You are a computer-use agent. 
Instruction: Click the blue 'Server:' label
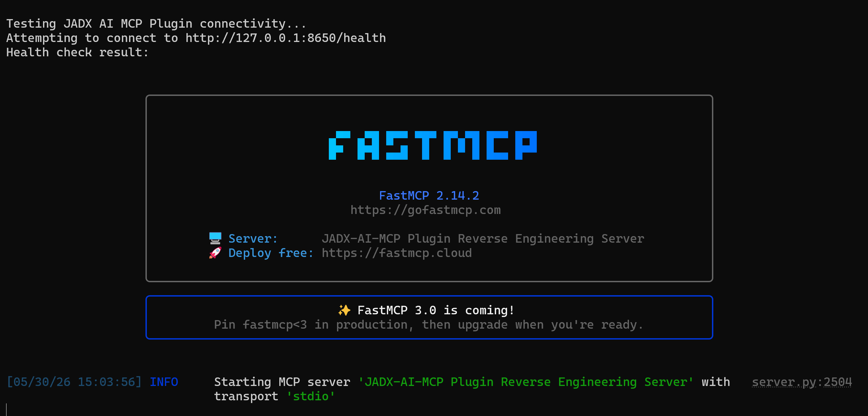tap(253, 239)
